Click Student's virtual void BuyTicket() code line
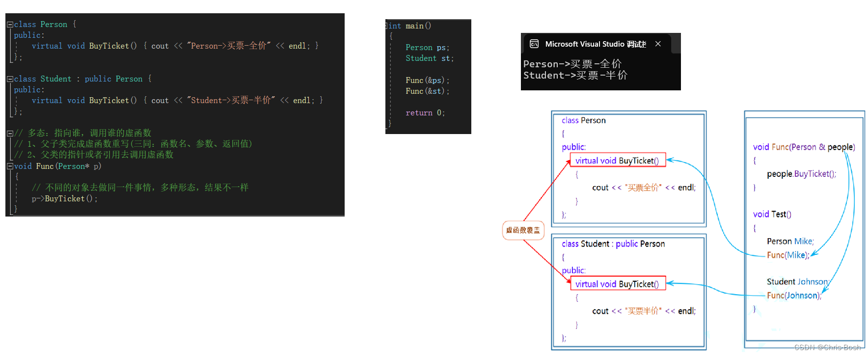Screen dimensions: 868x355 click(x=177, y=100)
